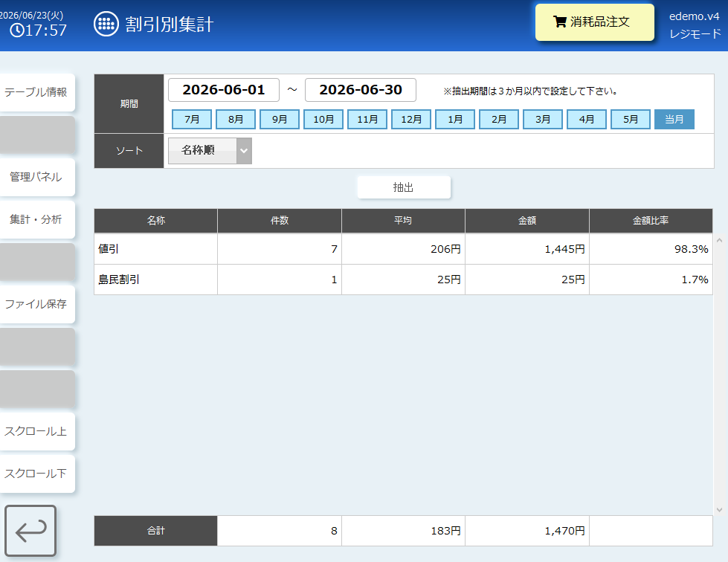Click the 抽出 extract button
The width and height of the screenshot is (728, 562).
click(x=404, y=187)
